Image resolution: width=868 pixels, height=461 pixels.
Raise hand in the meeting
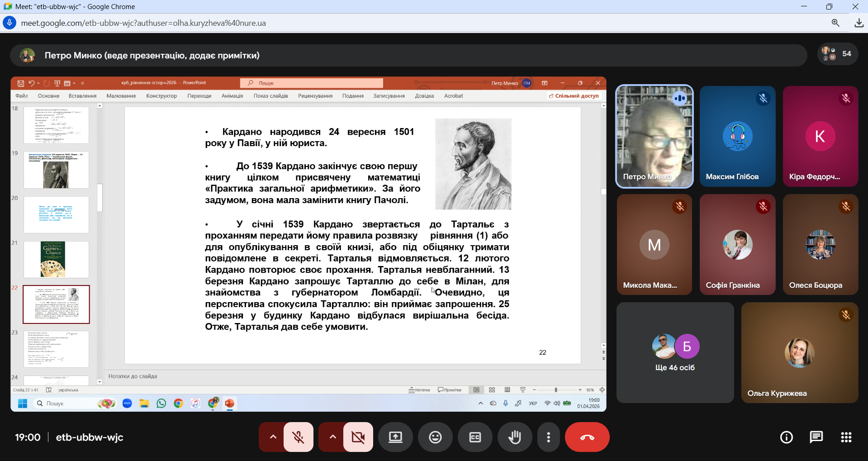click(515, 437)
